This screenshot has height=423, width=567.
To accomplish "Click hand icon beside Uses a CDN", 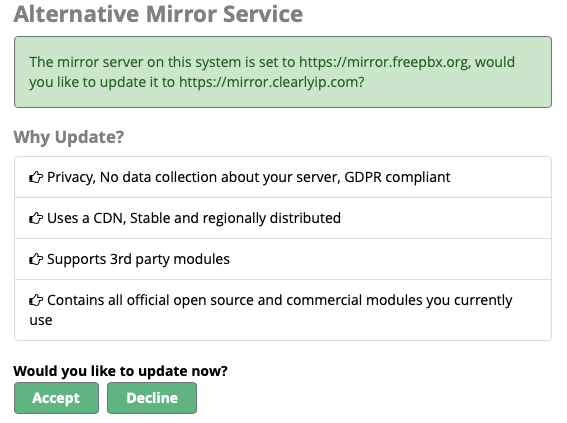I will 36,218.
